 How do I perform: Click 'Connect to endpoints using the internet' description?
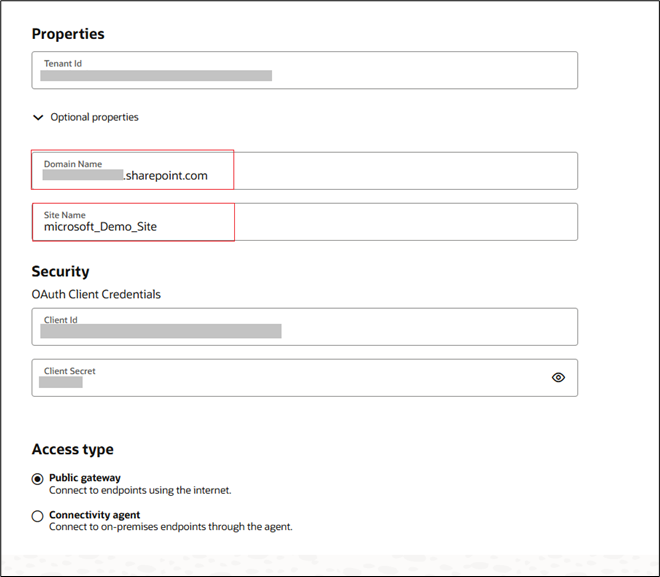point(140,490)
